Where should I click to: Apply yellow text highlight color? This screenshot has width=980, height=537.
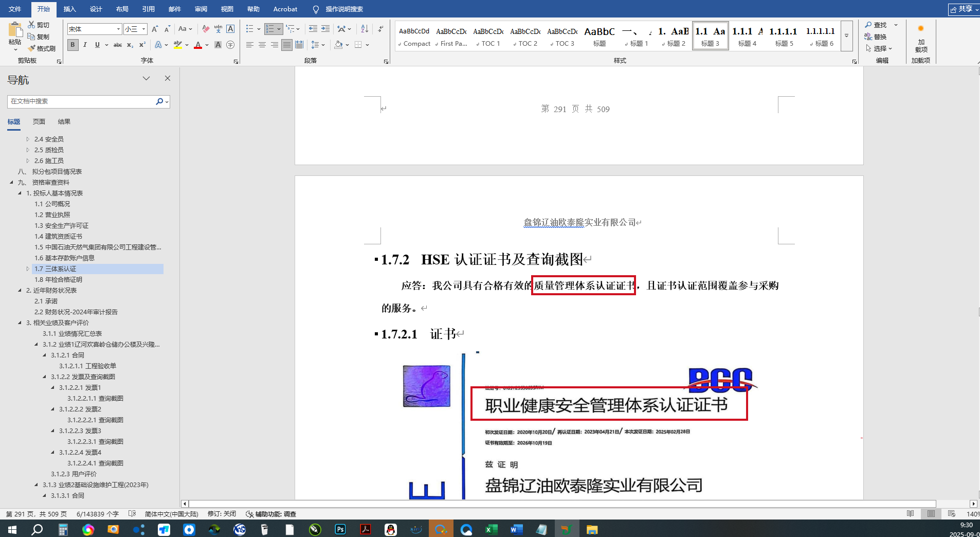[x=177, y=45]
